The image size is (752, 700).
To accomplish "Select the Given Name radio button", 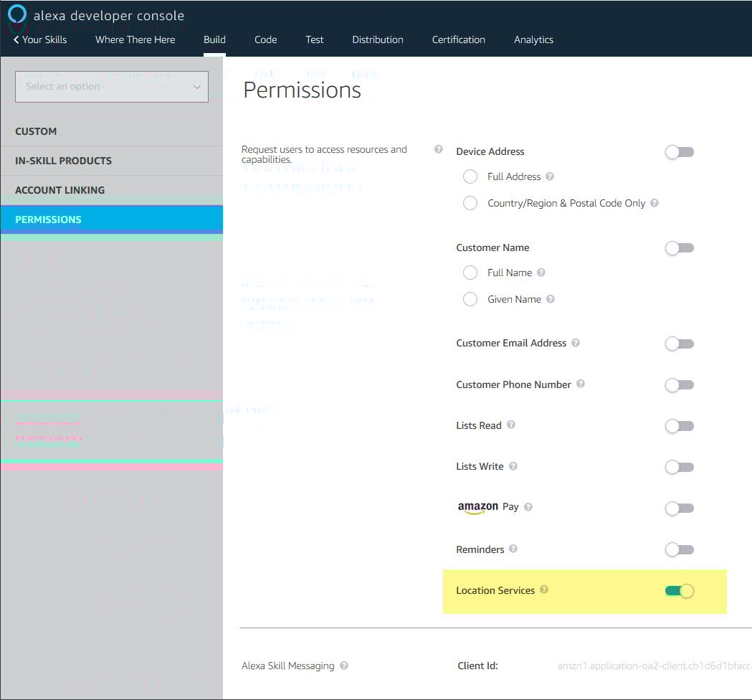I will [x=470, y=299].
